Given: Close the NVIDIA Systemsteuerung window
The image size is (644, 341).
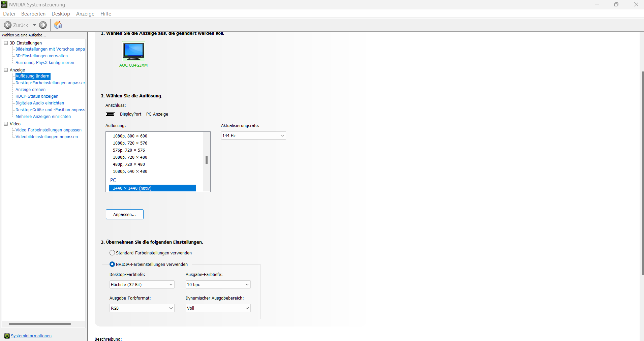Looking at the screenshot, I should point(636,4).
